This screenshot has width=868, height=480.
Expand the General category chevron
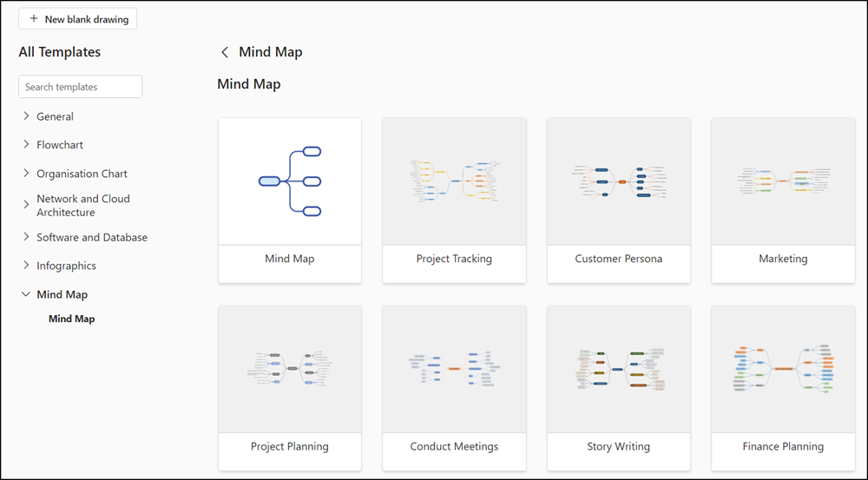26,115
